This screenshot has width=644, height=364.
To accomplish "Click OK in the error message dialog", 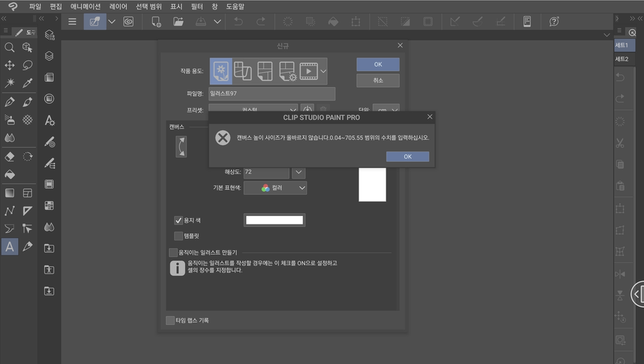I will [408, 157].
